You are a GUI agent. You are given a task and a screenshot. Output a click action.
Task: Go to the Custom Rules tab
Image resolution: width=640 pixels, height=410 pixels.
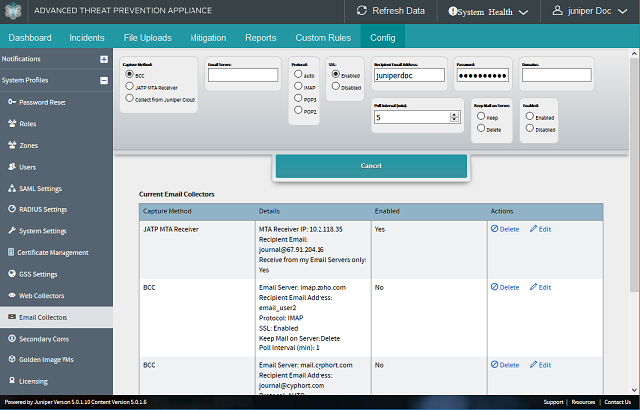pyautogui.click(x=322, y=38)
